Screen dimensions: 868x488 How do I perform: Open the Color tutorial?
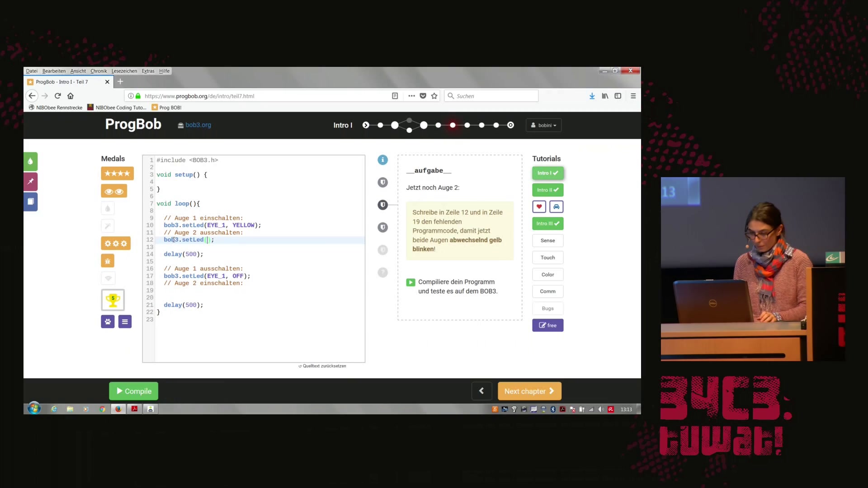tap(547, 274)
